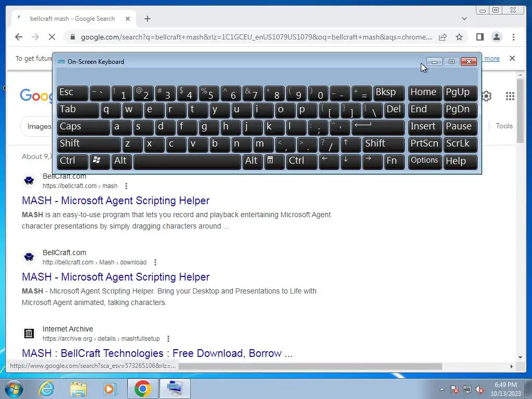Viewport: 532px width, 399px height.
Task: Open options for first BellCraft result
Action: coord(126,186)
